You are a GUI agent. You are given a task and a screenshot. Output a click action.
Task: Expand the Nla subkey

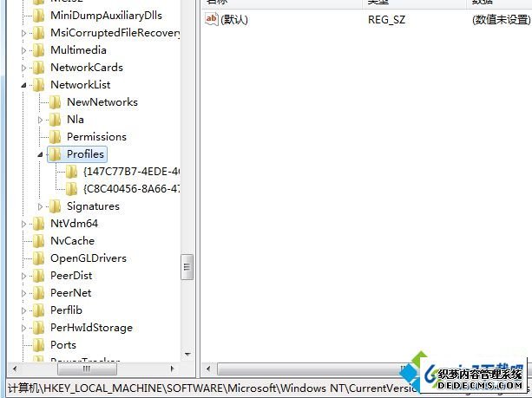coord(41,120)
